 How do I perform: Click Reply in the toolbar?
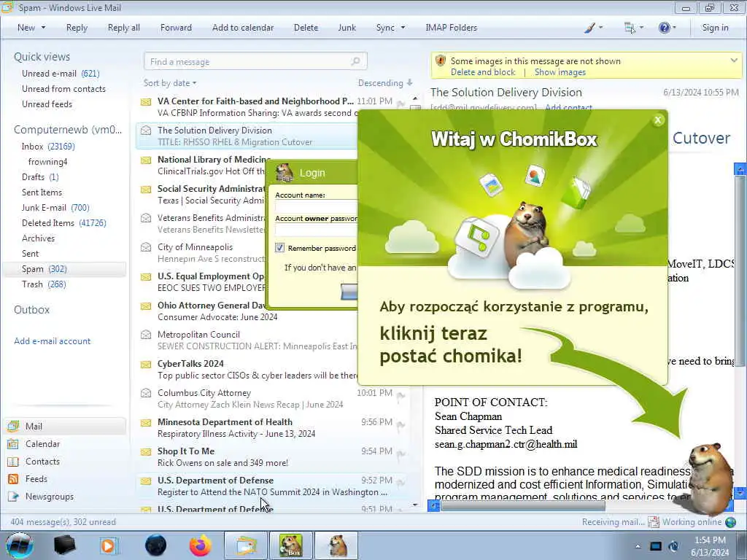click(x=77, y=28)
